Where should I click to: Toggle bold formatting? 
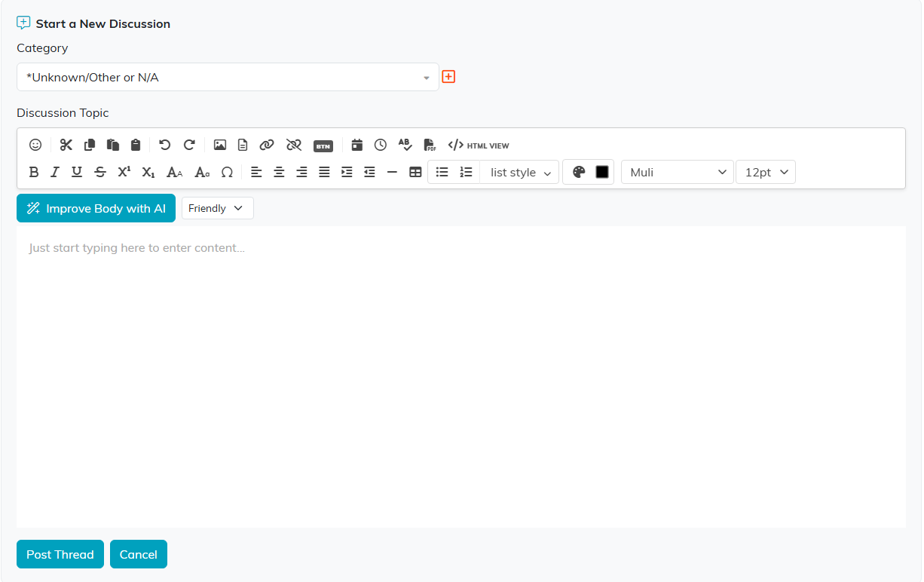[34, 172]
